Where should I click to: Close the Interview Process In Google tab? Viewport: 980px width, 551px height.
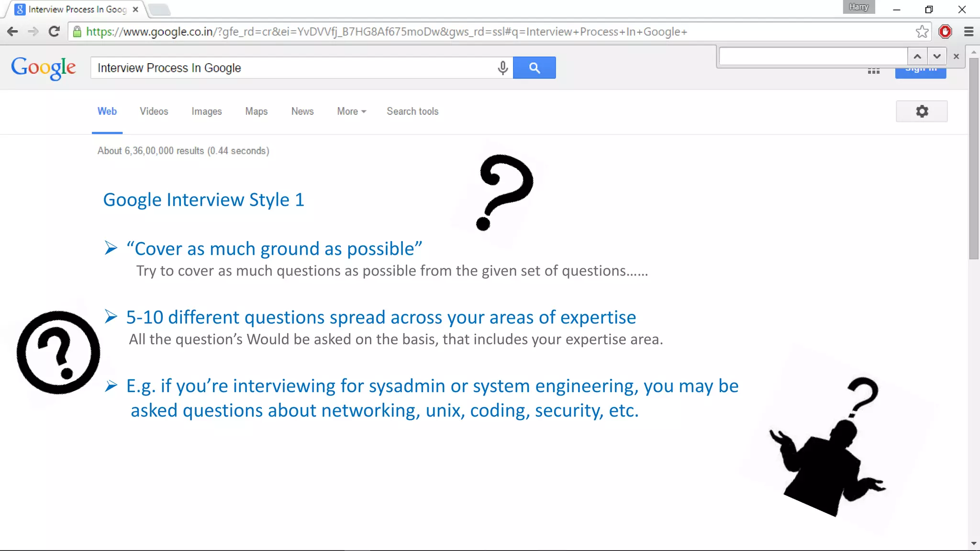coord(135,9)
